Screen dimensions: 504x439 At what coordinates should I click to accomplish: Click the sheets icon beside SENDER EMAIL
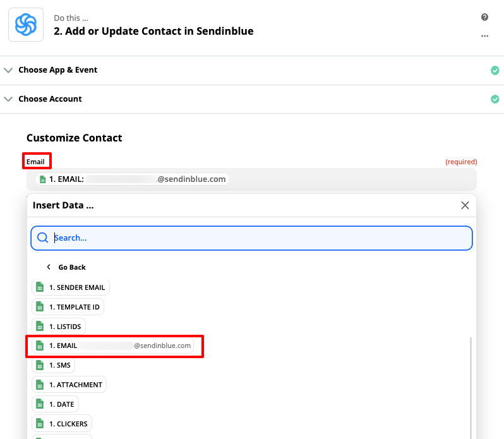click(40, 287)
